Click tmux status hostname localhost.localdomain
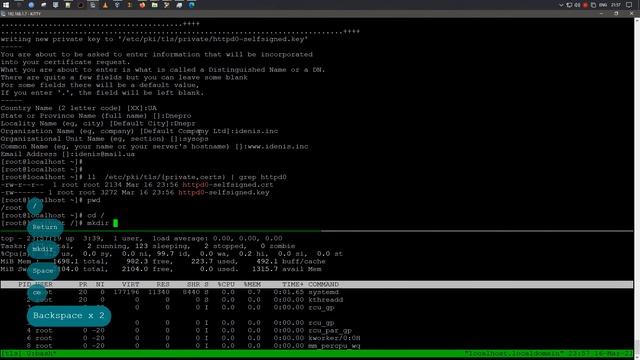Screen dimensions: 640x360 click(513, 353)
